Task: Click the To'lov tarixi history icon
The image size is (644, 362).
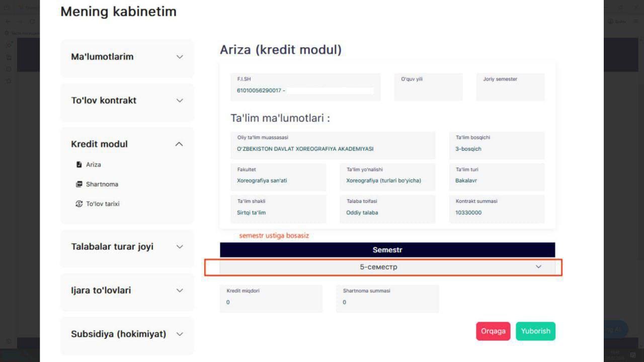Action: pos(79,204)
